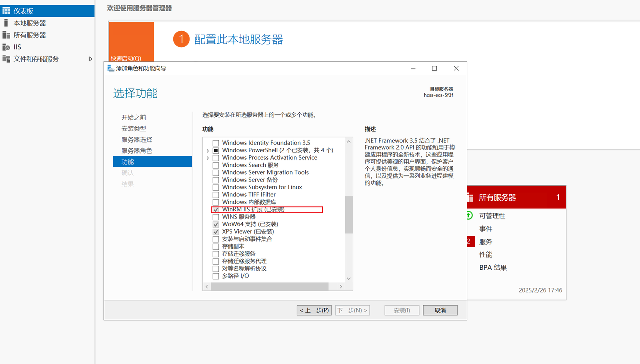Click the WoW64 支持 checkbox
640x364 pixels.
216,224
